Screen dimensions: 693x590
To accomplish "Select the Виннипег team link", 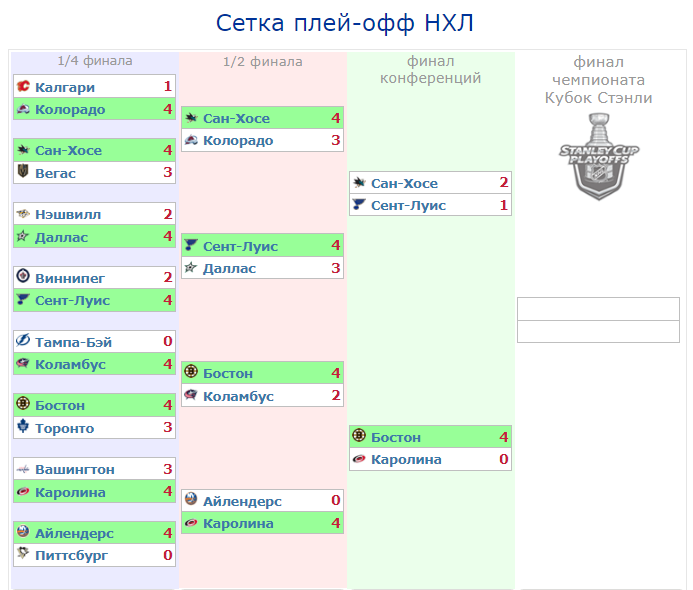I will click(x=69, y=277).
